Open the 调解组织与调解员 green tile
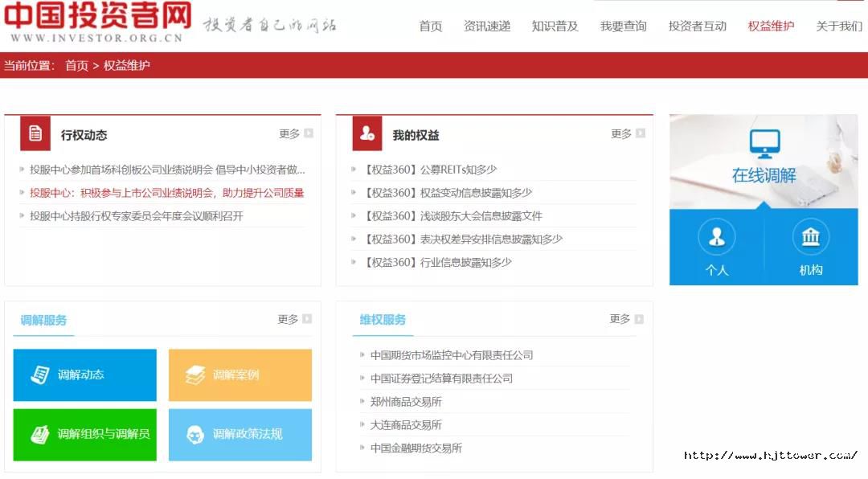The image size is (868, 479). pos(84,434)
